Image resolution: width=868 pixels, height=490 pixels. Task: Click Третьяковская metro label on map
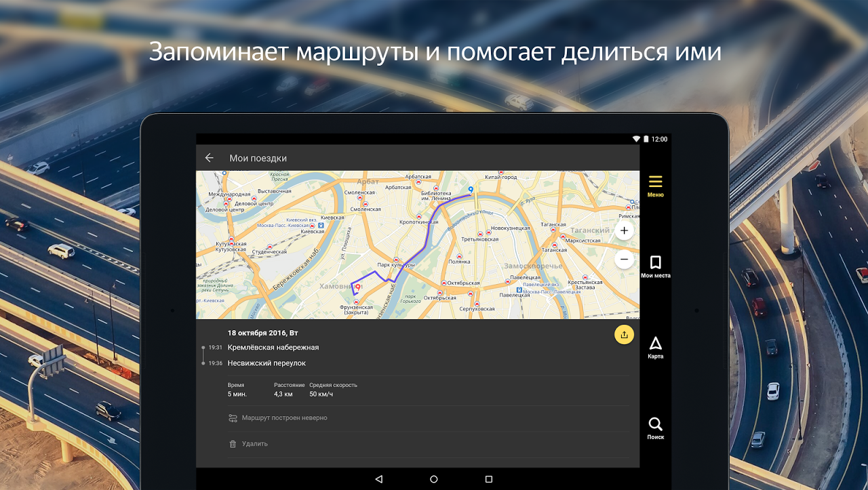click(x=479, y=239)
